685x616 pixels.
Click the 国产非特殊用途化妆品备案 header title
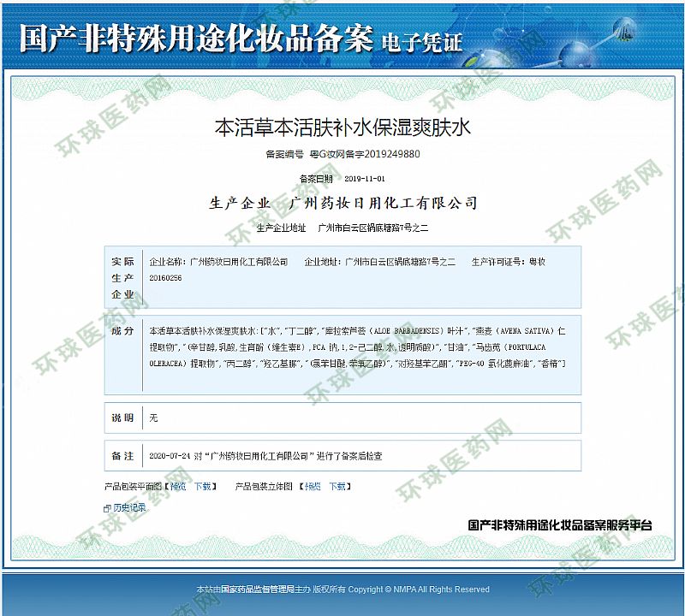[x=195, y=38]
